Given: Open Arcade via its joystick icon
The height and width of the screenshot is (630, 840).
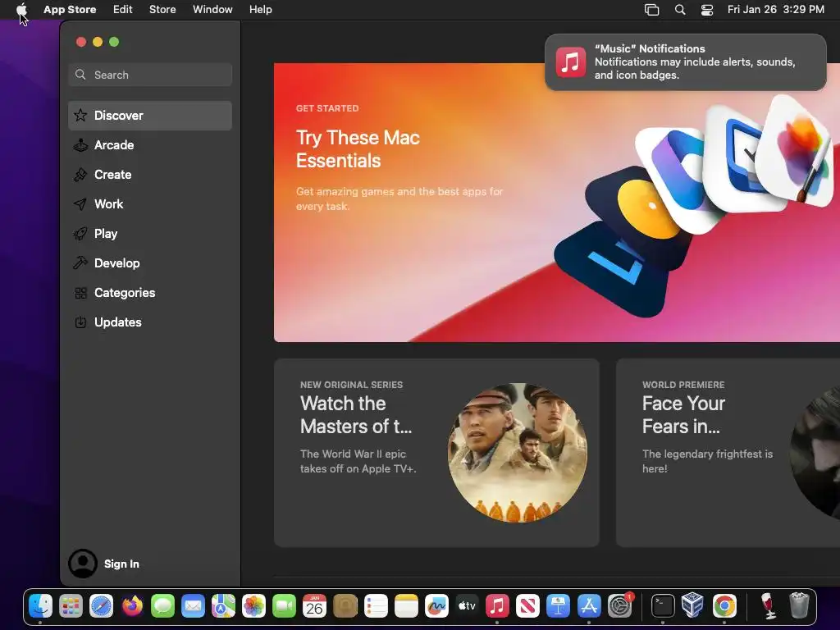Looking at the screenshot, I should click(x=80, y=144).
